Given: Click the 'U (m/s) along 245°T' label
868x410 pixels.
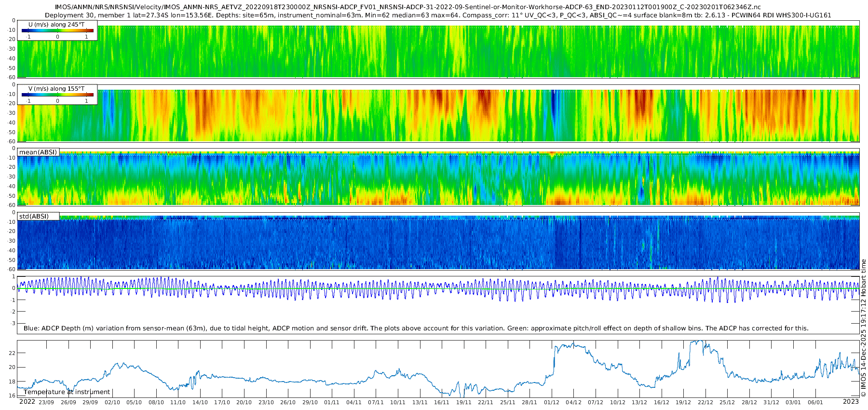Looking at the screenshot, I should [57, 25].
